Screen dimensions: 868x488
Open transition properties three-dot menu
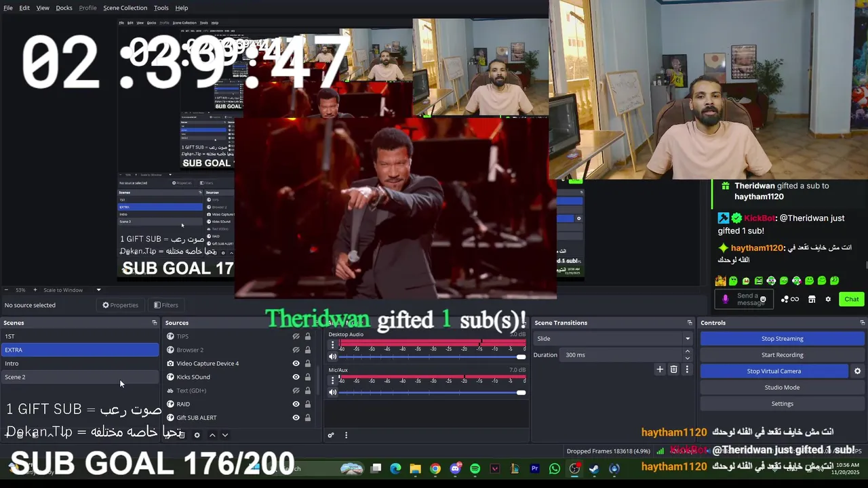coord(687,369)
